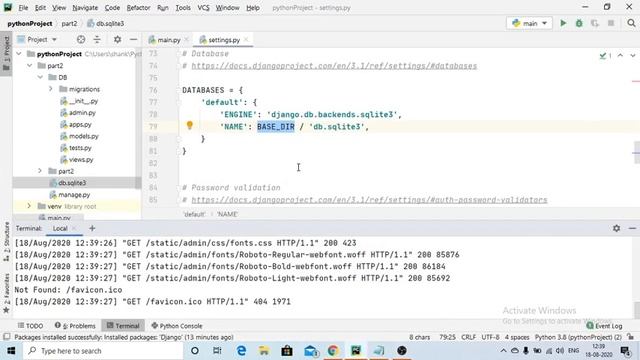This screenshot has height=360, width=640.
Task: Expand the venv library root folder
Action: coord(29,206)
